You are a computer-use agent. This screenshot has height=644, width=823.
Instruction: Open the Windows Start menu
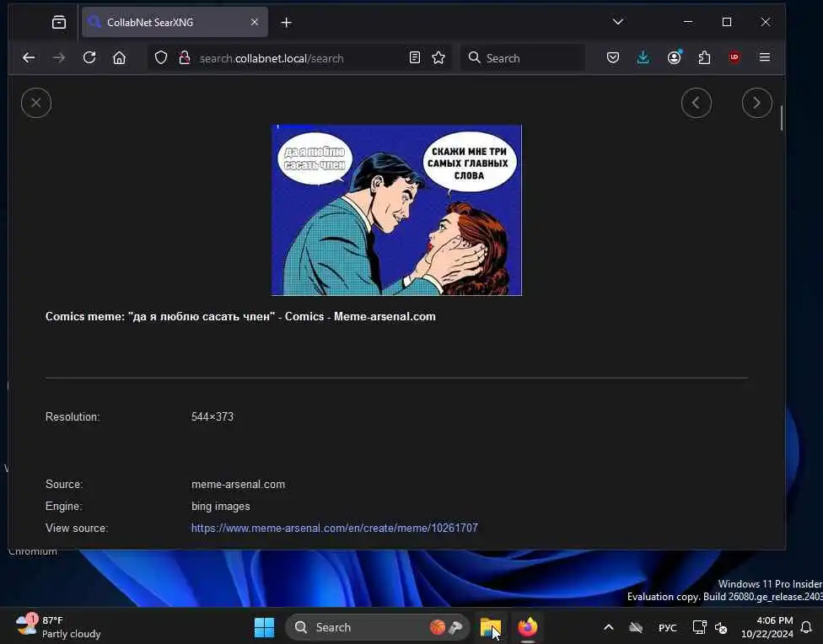pyautogui.click(x=264, y=627)
